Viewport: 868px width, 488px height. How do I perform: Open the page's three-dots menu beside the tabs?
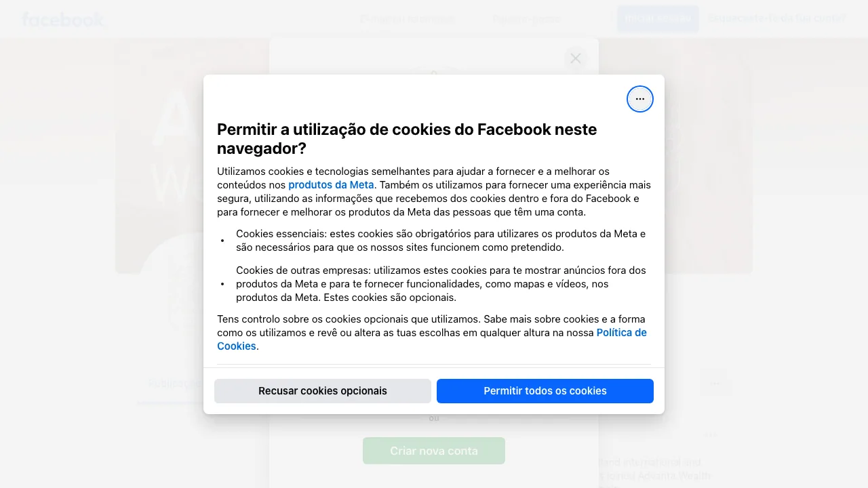point(715,383)
